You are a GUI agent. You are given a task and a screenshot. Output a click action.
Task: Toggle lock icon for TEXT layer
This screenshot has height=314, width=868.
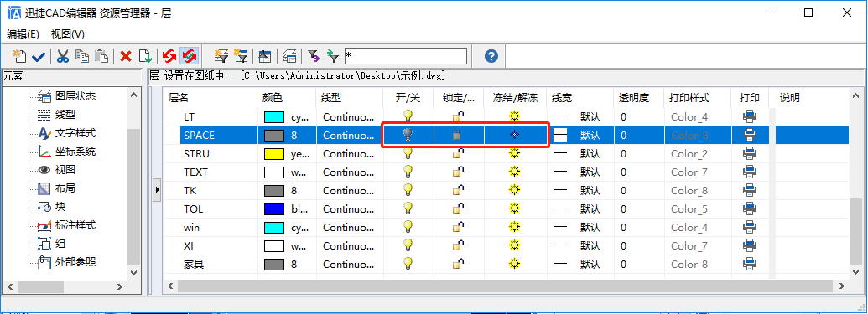(459, 172)
